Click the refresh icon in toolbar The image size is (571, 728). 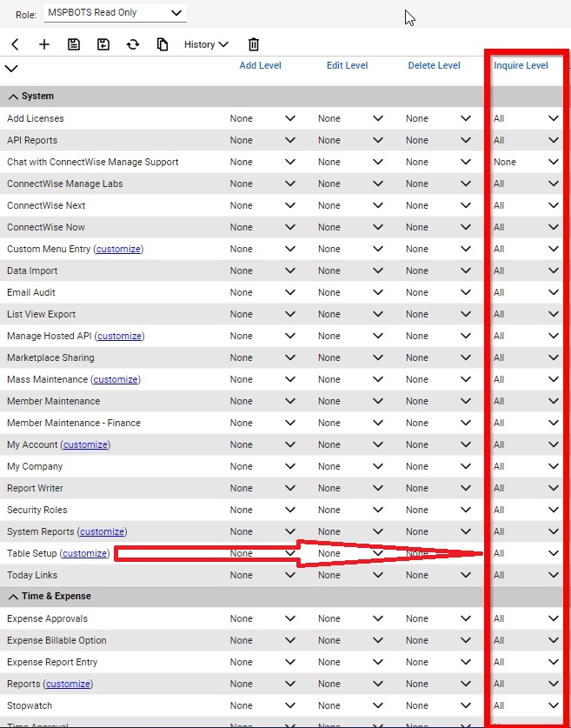133,44
